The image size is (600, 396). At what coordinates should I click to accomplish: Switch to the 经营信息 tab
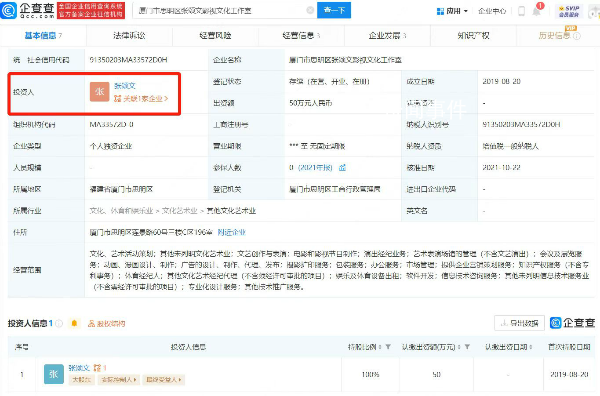(x=301, y=36)
